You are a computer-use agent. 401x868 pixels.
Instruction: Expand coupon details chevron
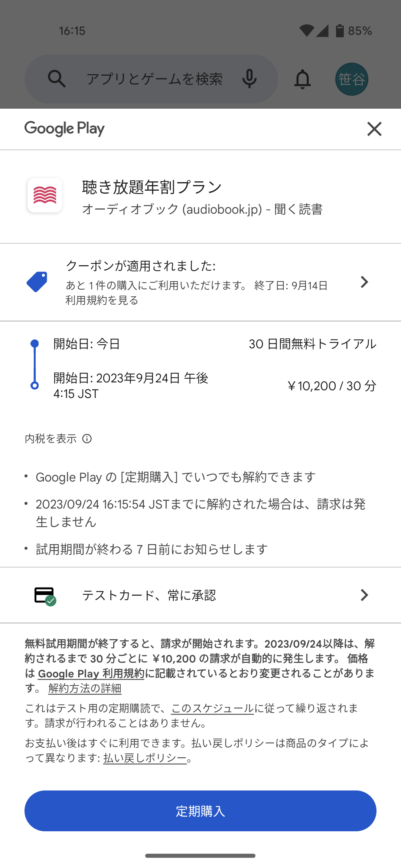point(364,282)
